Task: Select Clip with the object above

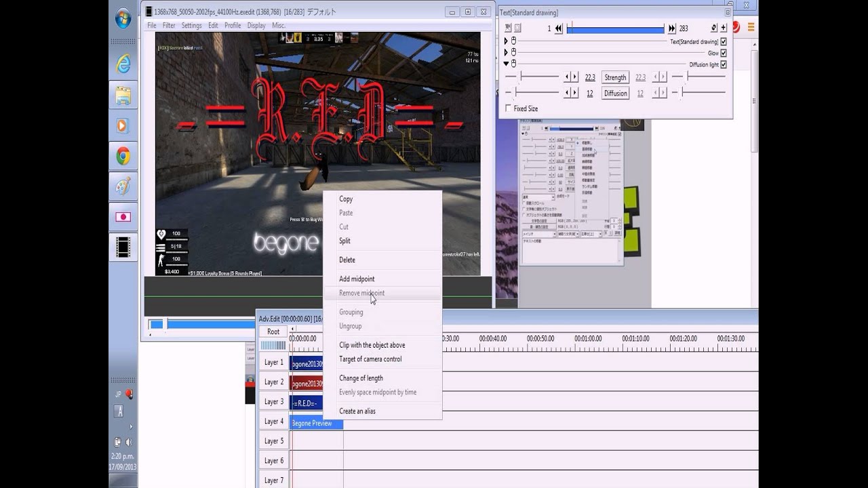Action: 382,345
